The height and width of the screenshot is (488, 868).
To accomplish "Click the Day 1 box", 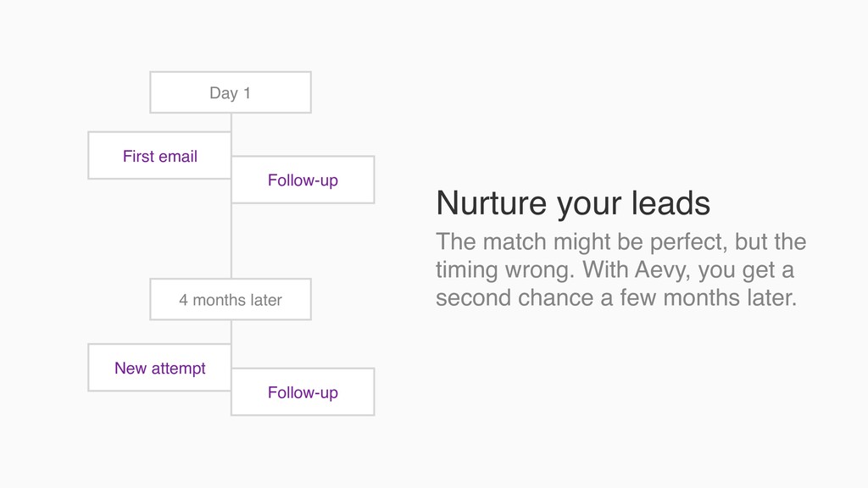I will [x=231, y=92].
